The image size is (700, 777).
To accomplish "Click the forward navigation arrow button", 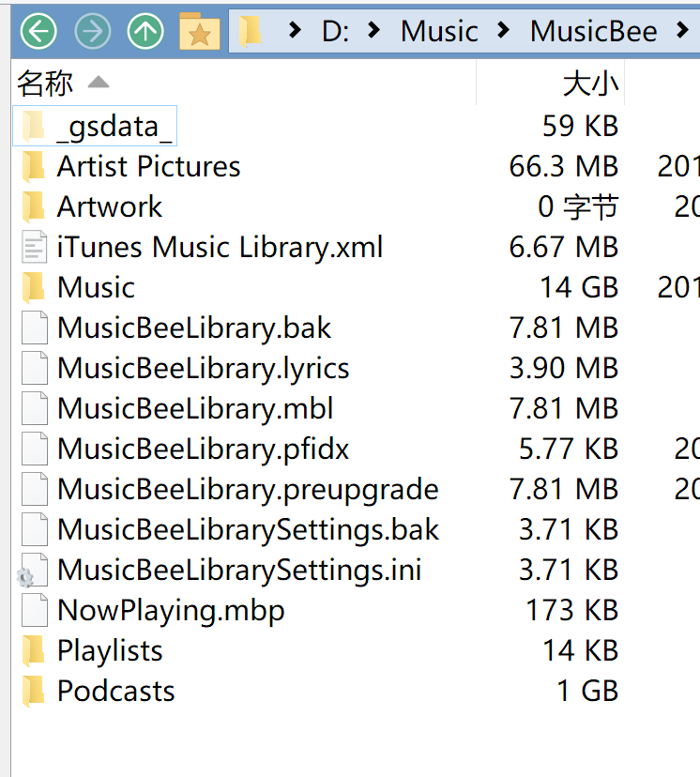I will pyautogui.click(x=92, y=32).
